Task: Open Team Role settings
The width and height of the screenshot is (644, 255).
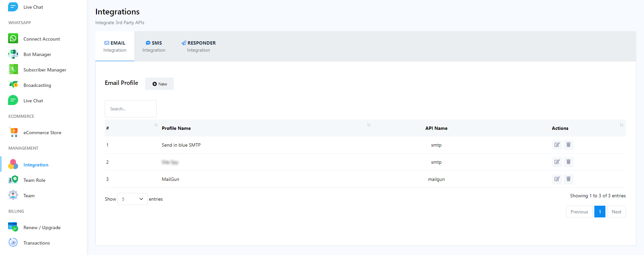Action: pos(34,180)
